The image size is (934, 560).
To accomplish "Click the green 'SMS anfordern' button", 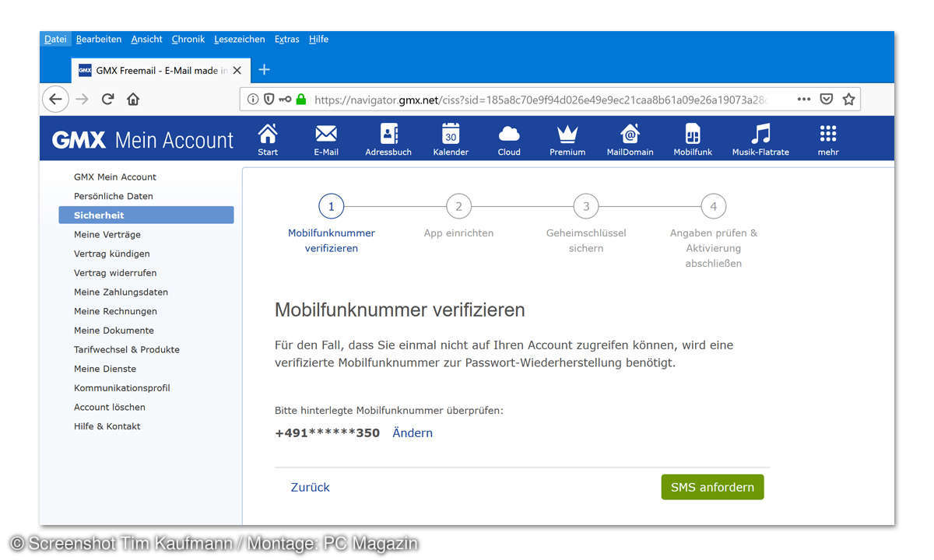I will click(712, 487).
